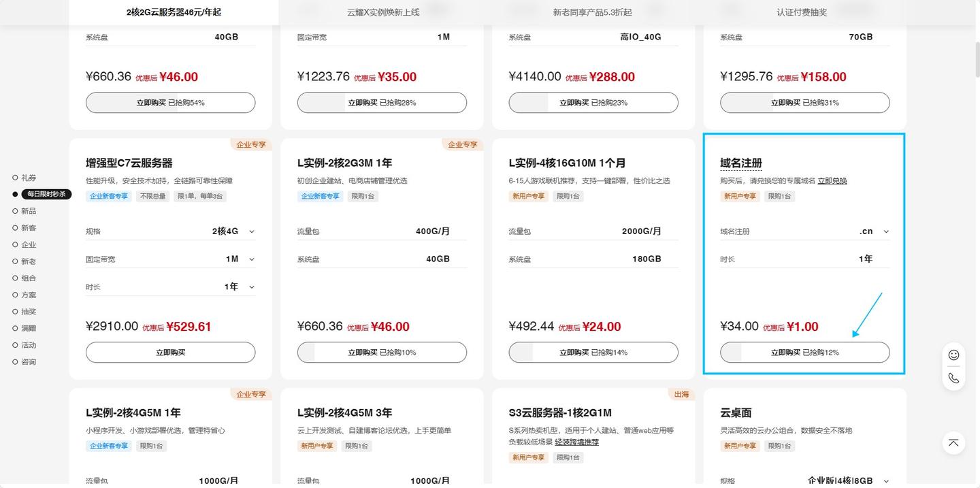Click 企业专享 badge on 增强型C7云服务器 card
Screen dimensions: 980x488
click(x=251, y=144)
